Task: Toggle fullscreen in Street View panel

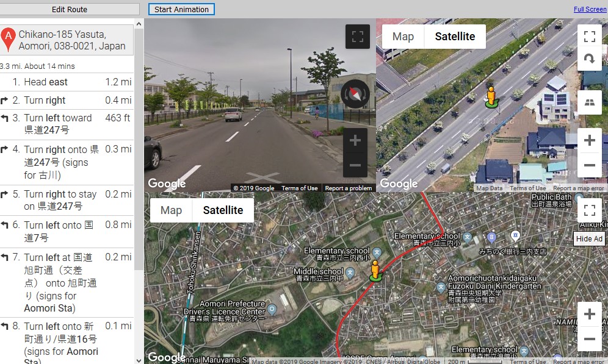Action: coord(358,37)
